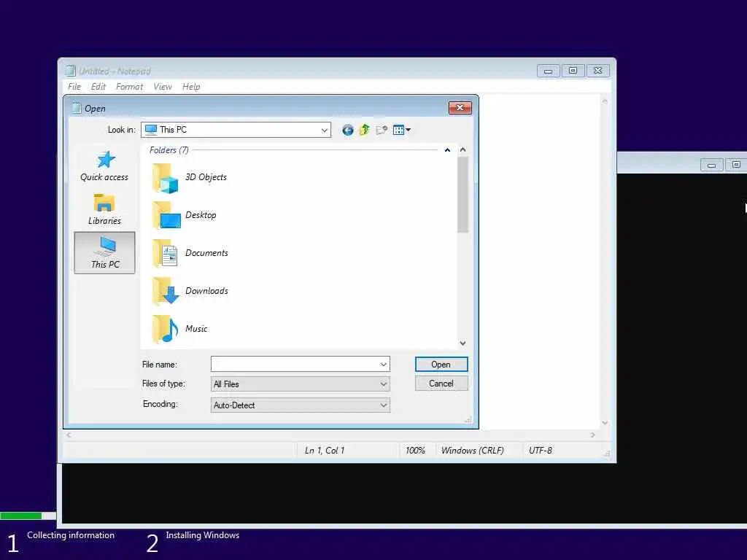The image size is (747, 560).
Task: Expand the Look in dropdown
Action: pos(324,130)
